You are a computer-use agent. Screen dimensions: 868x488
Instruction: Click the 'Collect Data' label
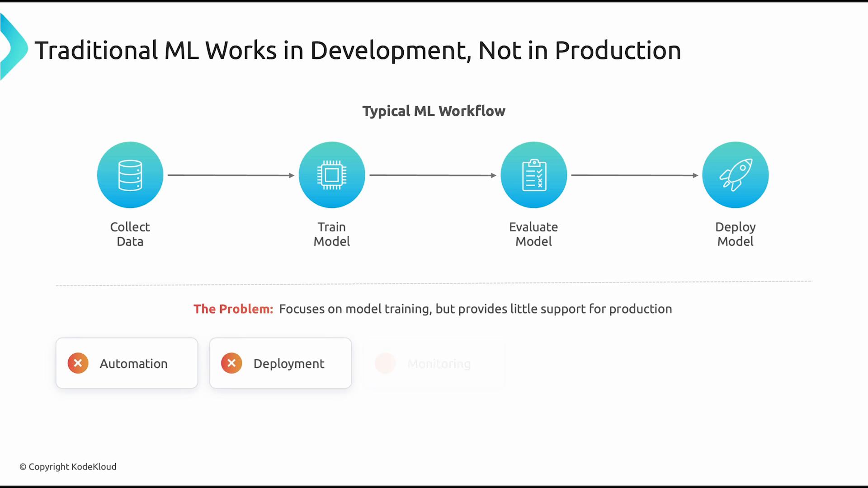coord(130,234)
